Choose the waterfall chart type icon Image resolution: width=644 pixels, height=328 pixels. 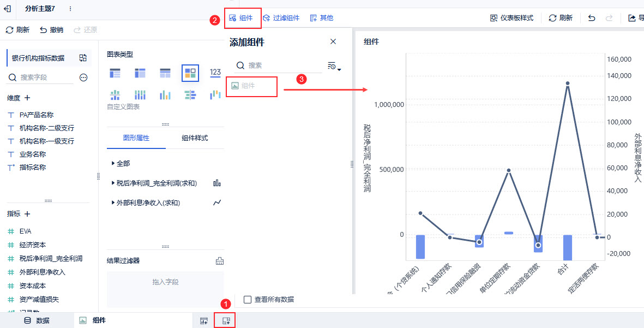coord(215,95)
